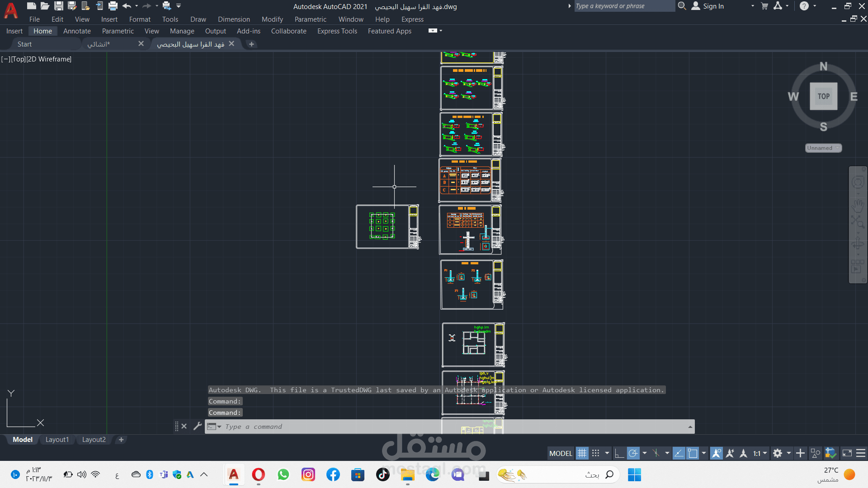Open annotation scale 1:1 dropdown
The height and width of the screenshot is (488, 868).
click(x=760, y=453)
